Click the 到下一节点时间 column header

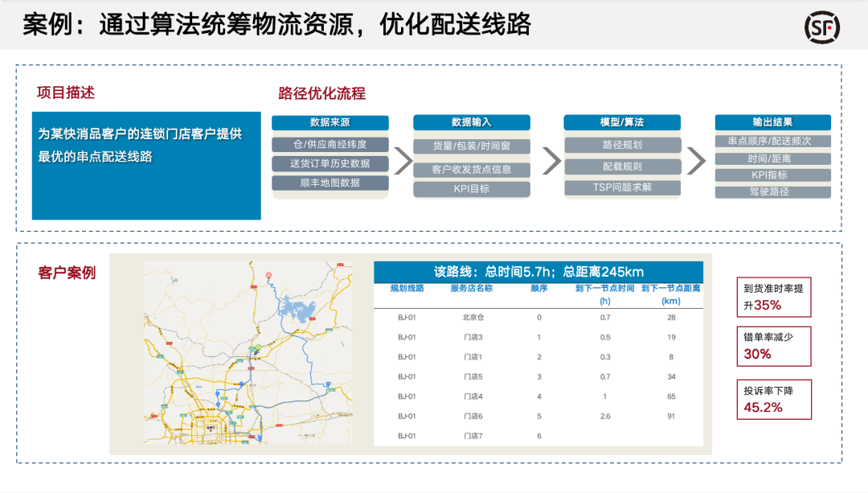[605, 294]
